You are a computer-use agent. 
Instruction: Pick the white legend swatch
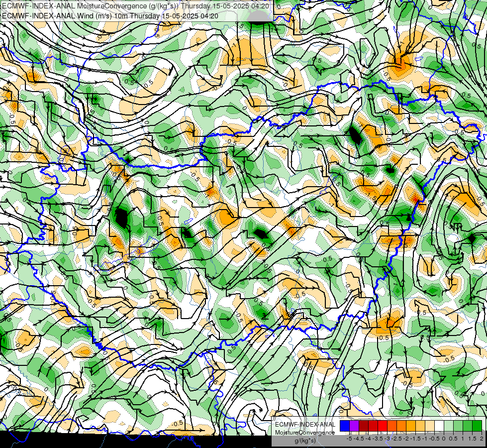point(439,426)
